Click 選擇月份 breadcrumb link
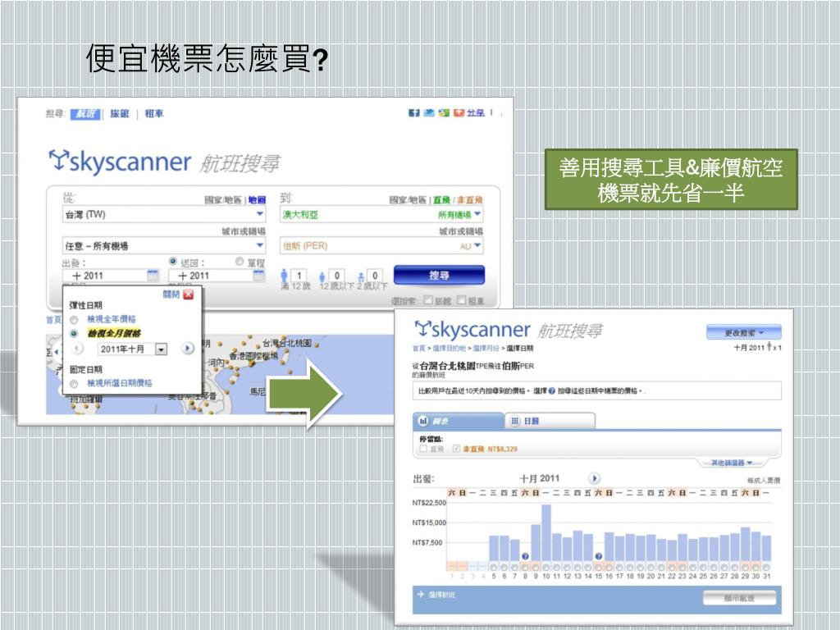This screenshot has width=840, height=630. [x=486, y=348]
